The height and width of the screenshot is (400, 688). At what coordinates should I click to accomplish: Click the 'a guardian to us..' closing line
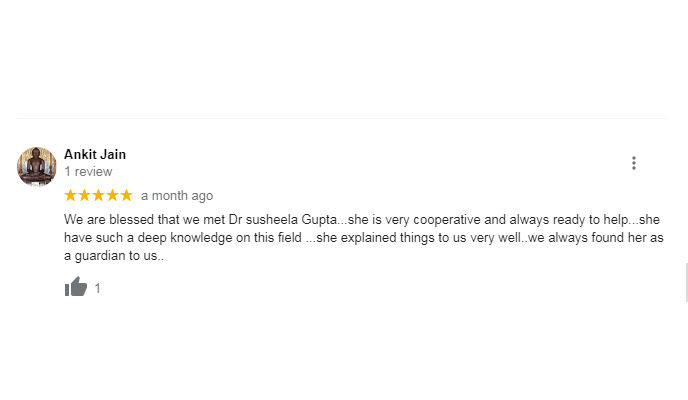click(114, 256)
